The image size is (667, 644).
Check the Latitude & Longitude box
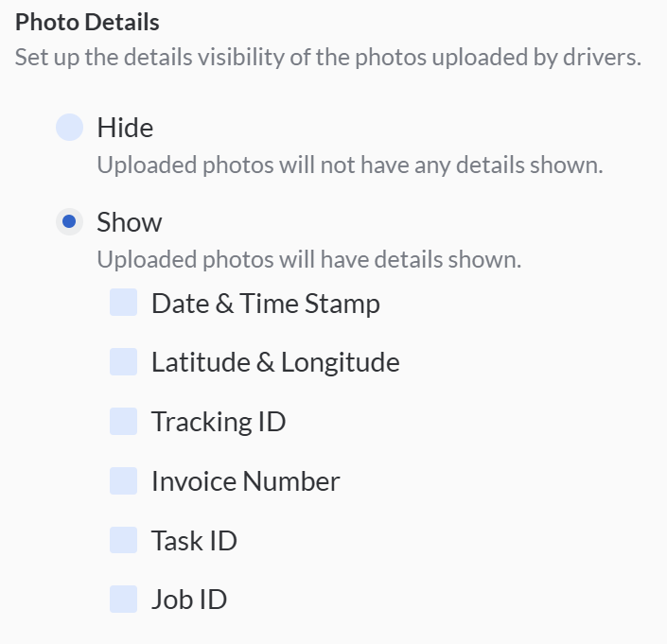[x=124, y=361]
